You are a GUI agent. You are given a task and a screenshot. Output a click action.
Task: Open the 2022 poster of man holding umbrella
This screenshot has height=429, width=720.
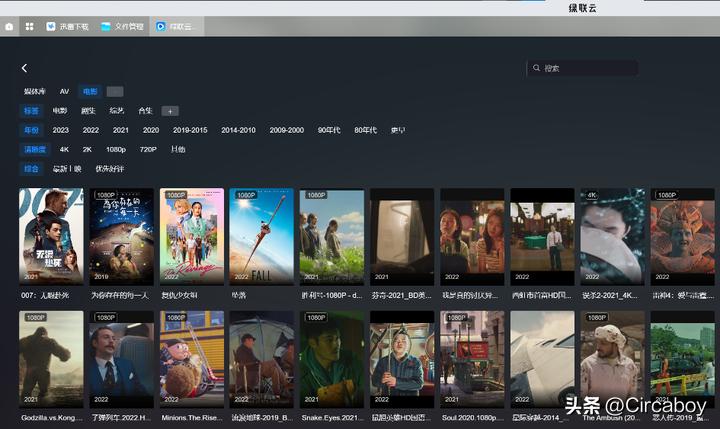pos(402,359)
